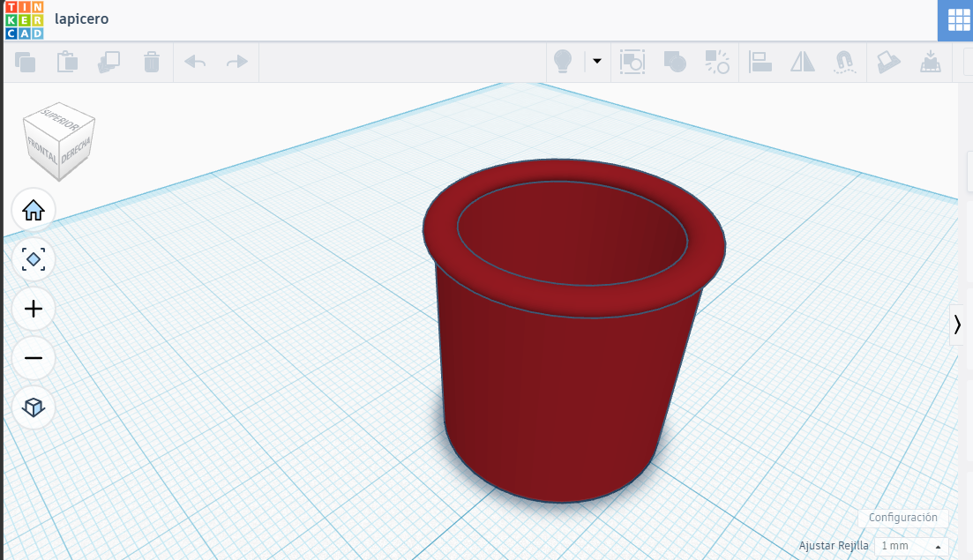The height and width of the screenshot is (560, 973).
Task: Select all shapes with the selection icon
Action: point(632,62)
